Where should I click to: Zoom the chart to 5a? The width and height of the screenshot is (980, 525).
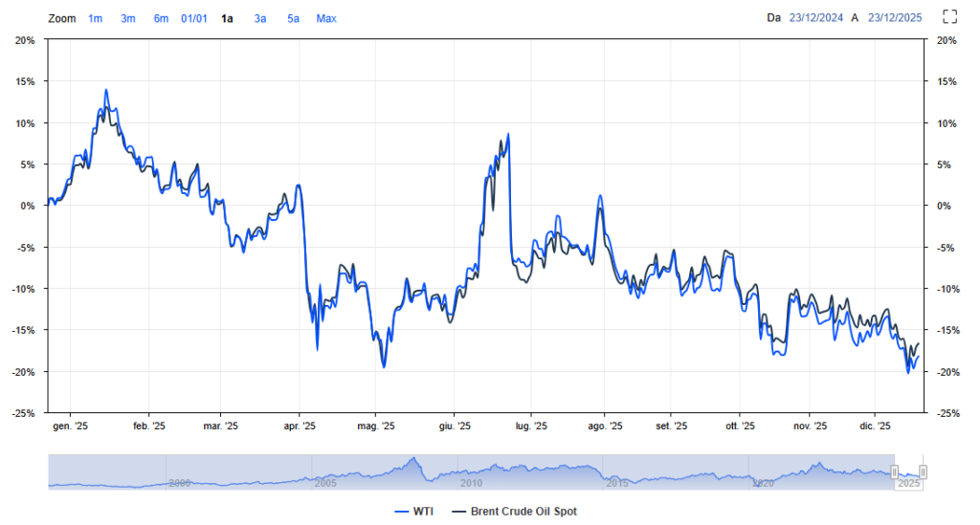293,18
